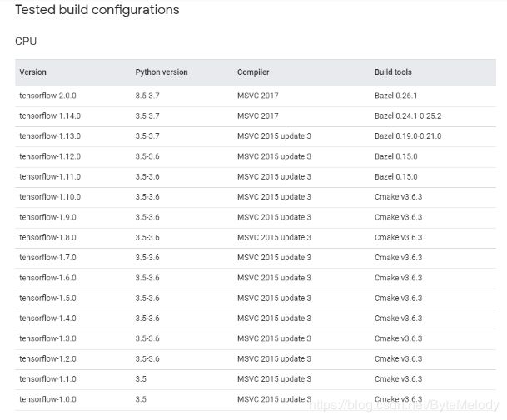Screen dimensions: 507x420
Task: Select the tensorflow-1.5.0 row label
Action: [x=47, y=298]
